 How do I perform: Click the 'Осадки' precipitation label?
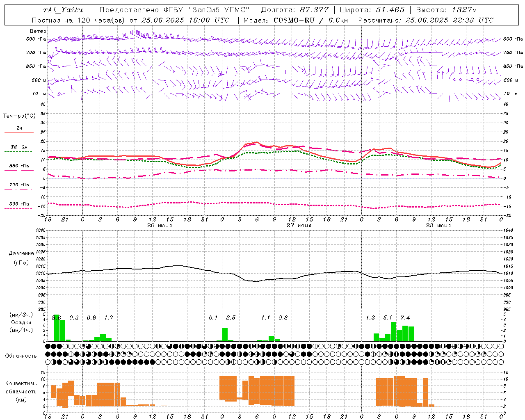click(x=21, y=322)
